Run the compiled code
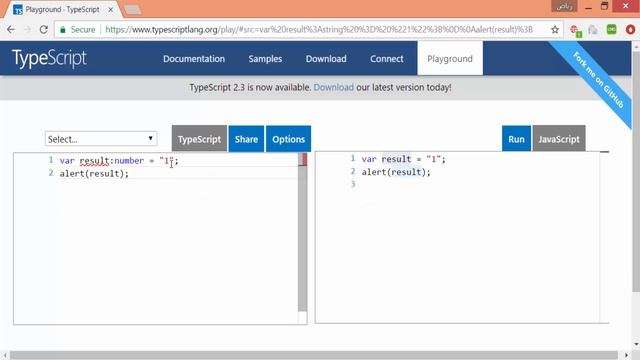The height and width of the screenshot is (360, 640). pyautogui.click(x=516, y=139)
